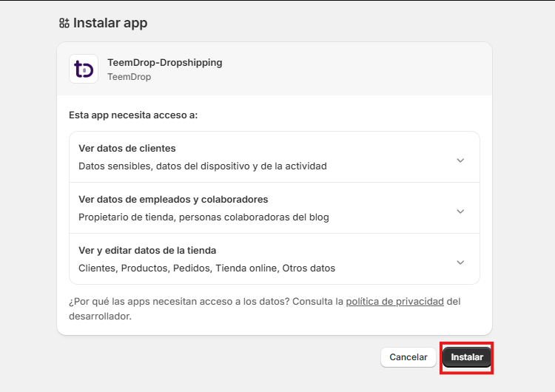Viewport: 555px width, 392px height.
Task: Click 'Ver datos de empleados y colaboradores' title
Action: pos(173,199)
